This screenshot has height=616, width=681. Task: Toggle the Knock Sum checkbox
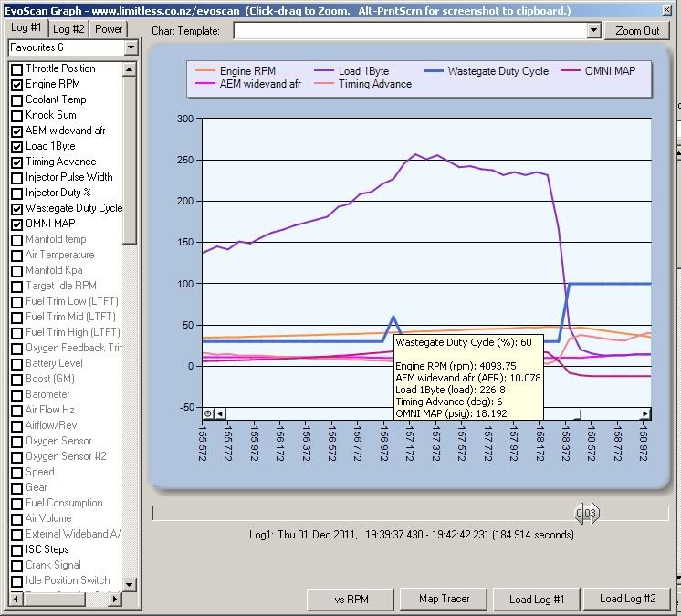[16, 116]
